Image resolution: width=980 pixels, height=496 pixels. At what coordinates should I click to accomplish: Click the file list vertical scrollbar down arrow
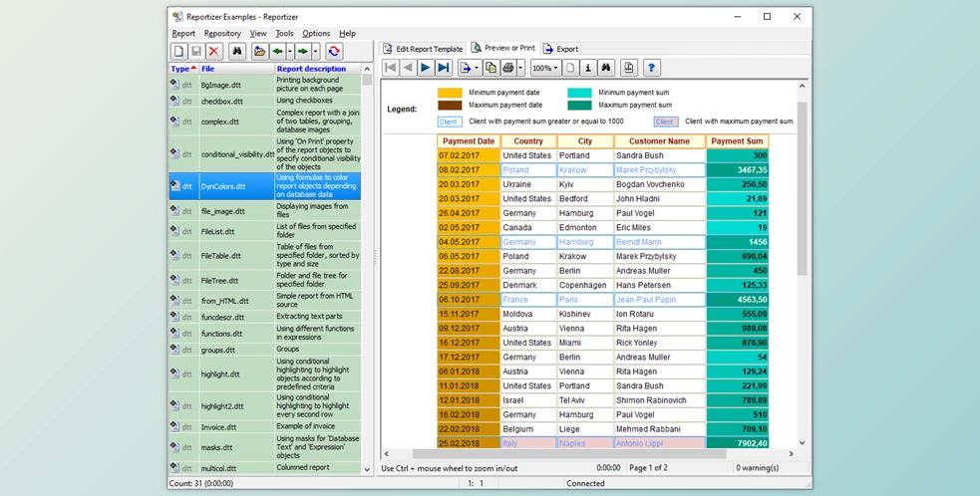coord(367,469)
